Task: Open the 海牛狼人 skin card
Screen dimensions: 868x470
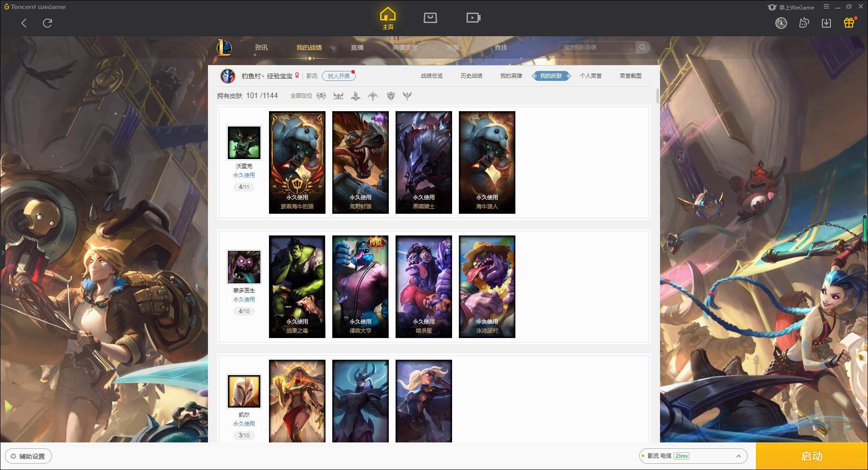Action: pos(487,162)
